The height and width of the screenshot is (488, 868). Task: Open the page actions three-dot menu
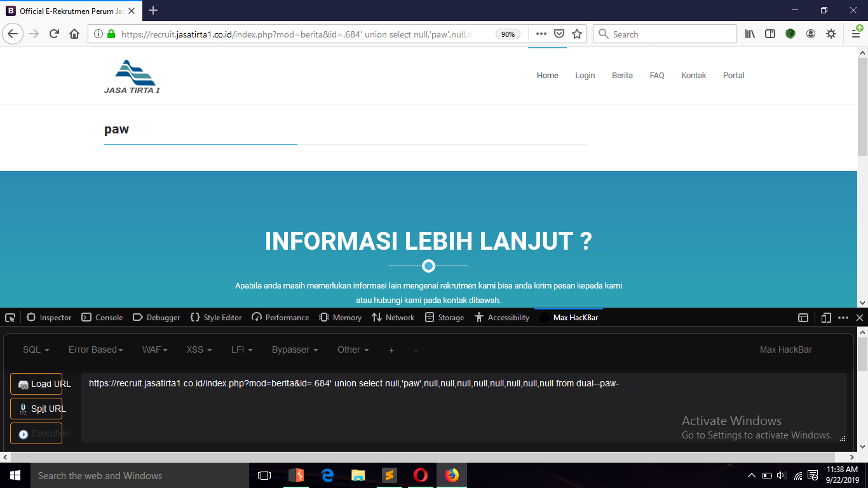541,34
